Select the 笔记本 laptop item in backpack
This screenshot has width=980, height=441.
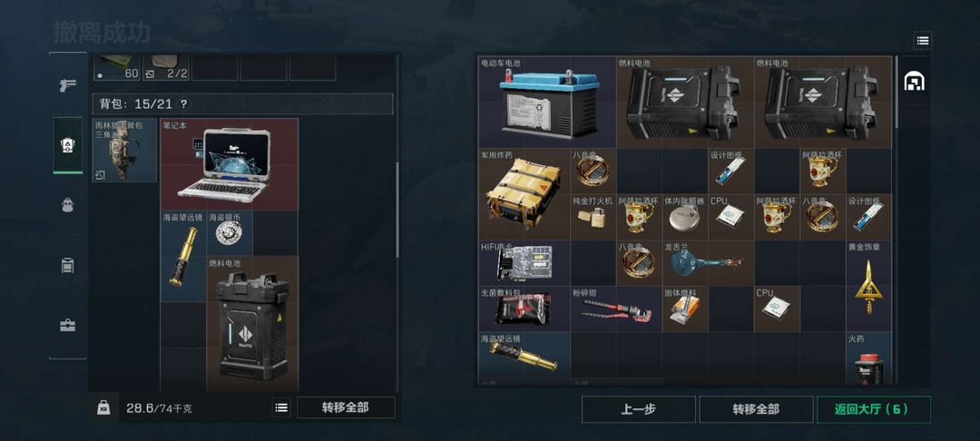(230, 163)
